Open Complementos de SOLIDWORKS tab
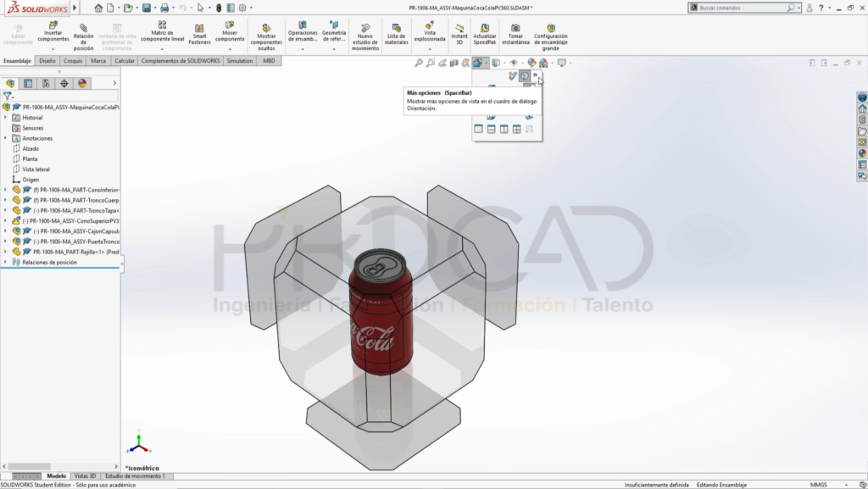 point(181,61)
